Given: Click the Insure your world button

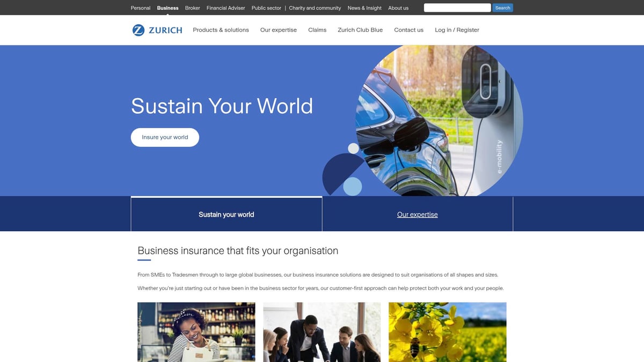Looking at the screenshot, I should (x=165, y=137).
